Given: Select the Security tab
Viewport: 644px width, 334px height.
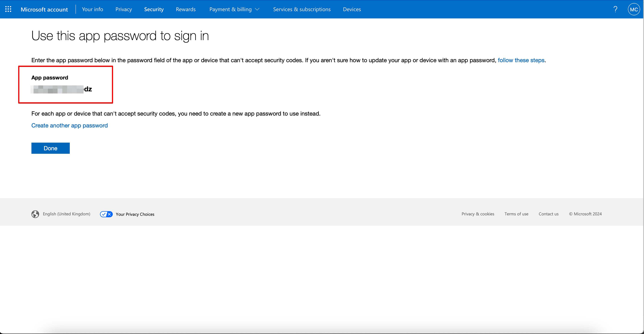Looking at the screenshot, I should click(x=154, y=9).
